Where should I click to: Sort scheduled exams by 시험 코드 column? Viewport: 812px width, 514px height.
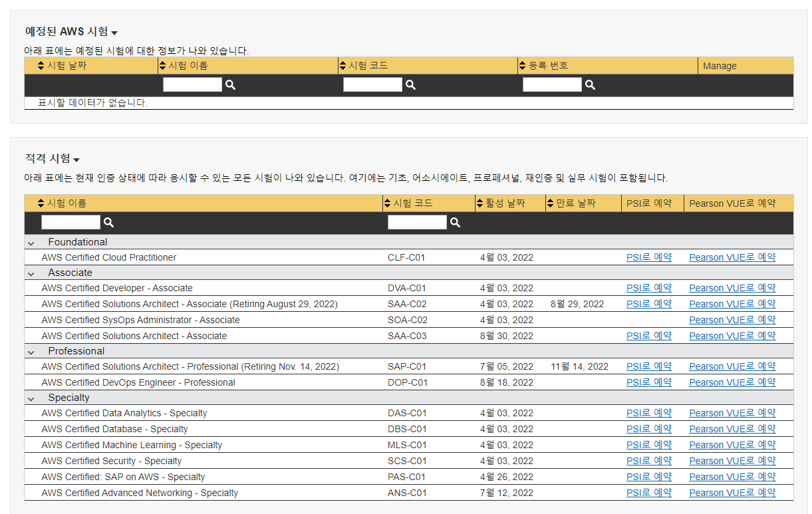[x=364, y=66]
